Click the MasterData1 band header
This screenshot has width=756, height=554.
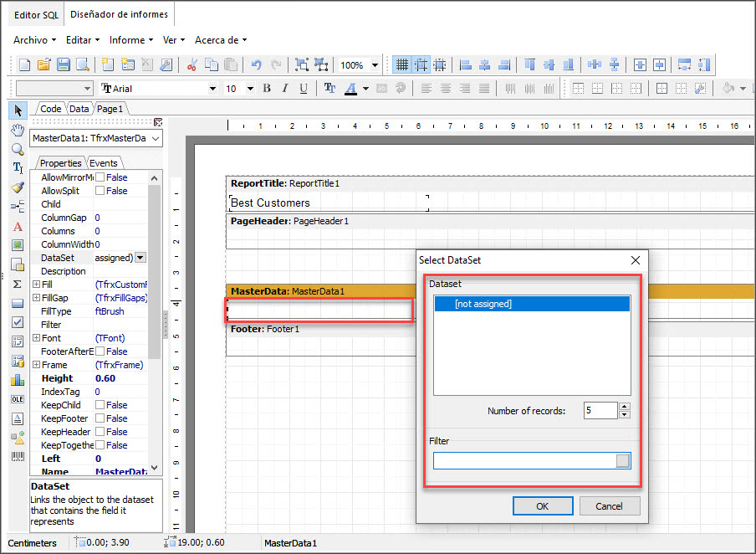point(320,291)
